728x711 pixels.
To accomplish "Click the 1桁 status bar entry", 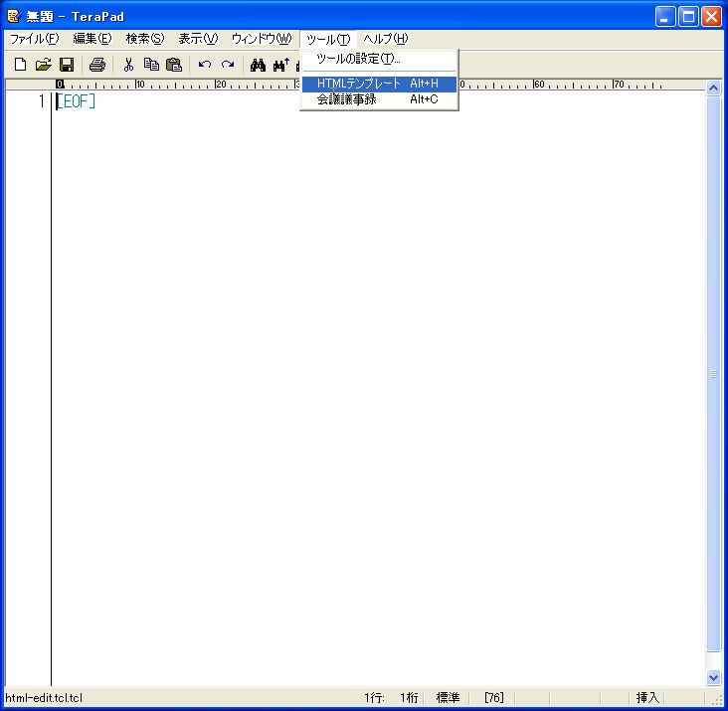I will 409,697.
